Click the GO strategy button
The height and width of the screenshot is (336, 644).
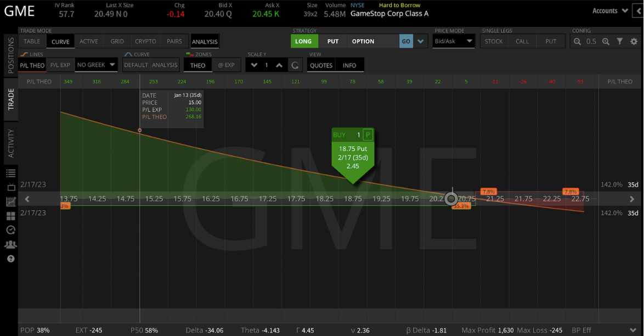[406, 41]
